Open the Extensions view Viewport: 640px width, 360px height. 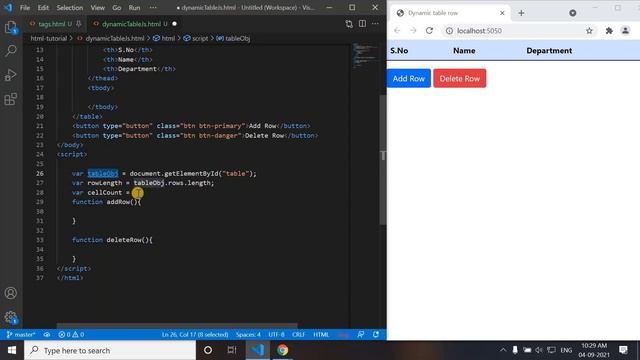[x=11, y=99]
